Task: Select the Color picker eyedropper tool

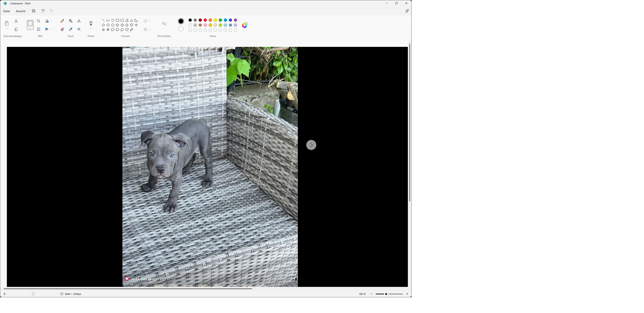Action: (70, 29)
